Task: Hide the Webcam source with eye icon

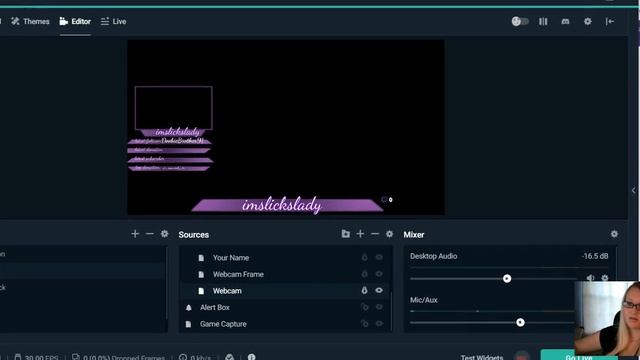Action: [379, 291]
